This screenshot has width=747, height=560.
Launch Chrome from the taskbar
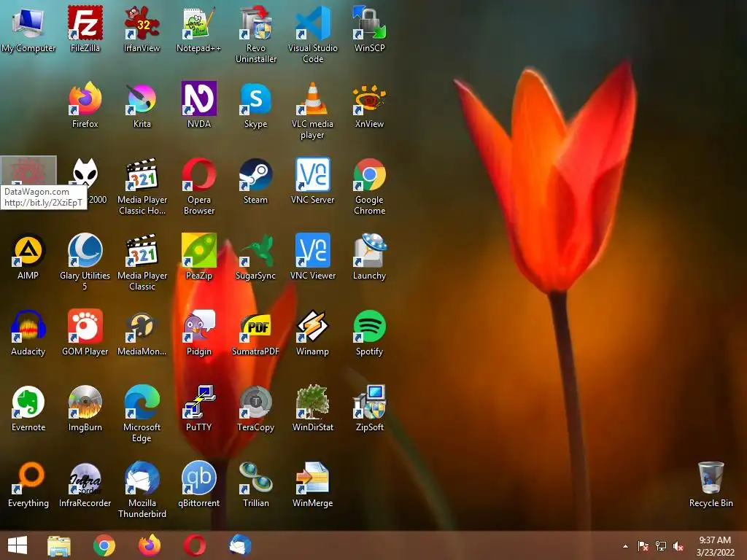tap(104, 545)
